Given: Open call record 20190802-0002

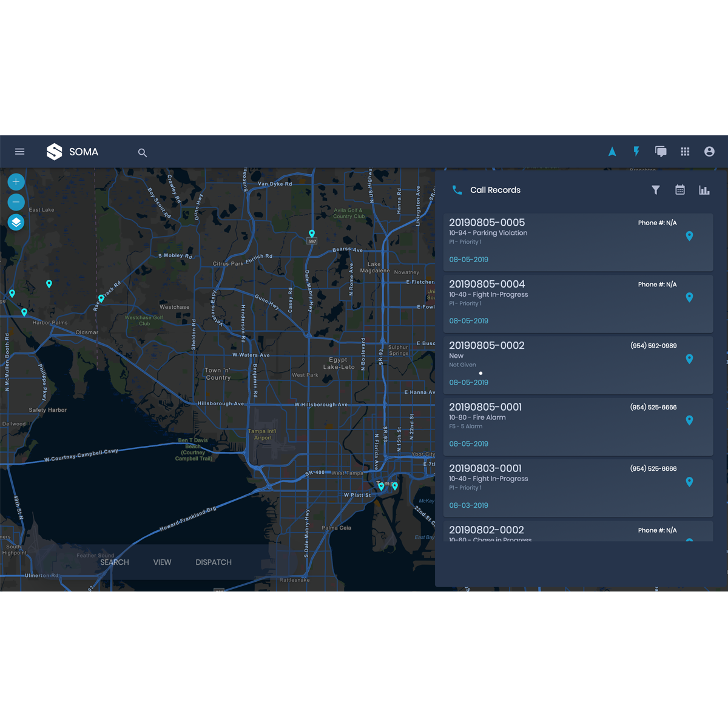Looking at the screenshot, I should [x=578, y=531].
